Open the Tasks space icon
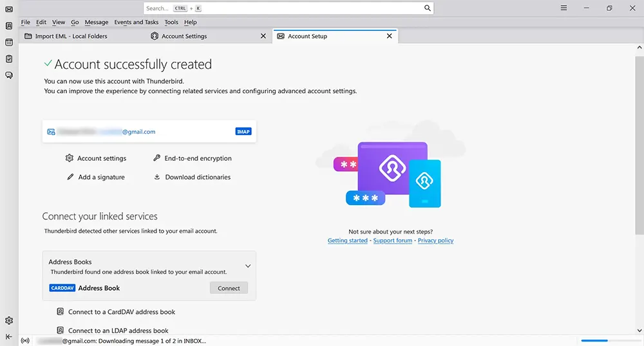644x346 pixels. coord(9,59)
